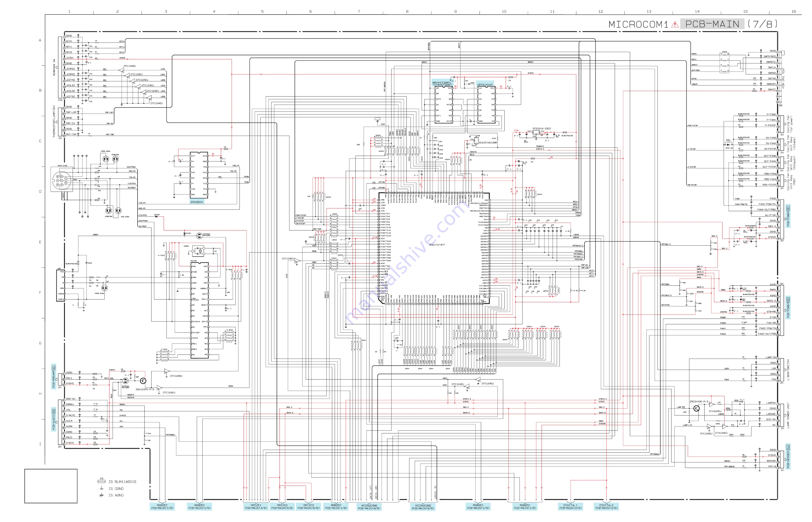Click the IS AGND legend entry
Image resolution: width=812 pixels, height=522 pixels.
pos(116,495)
